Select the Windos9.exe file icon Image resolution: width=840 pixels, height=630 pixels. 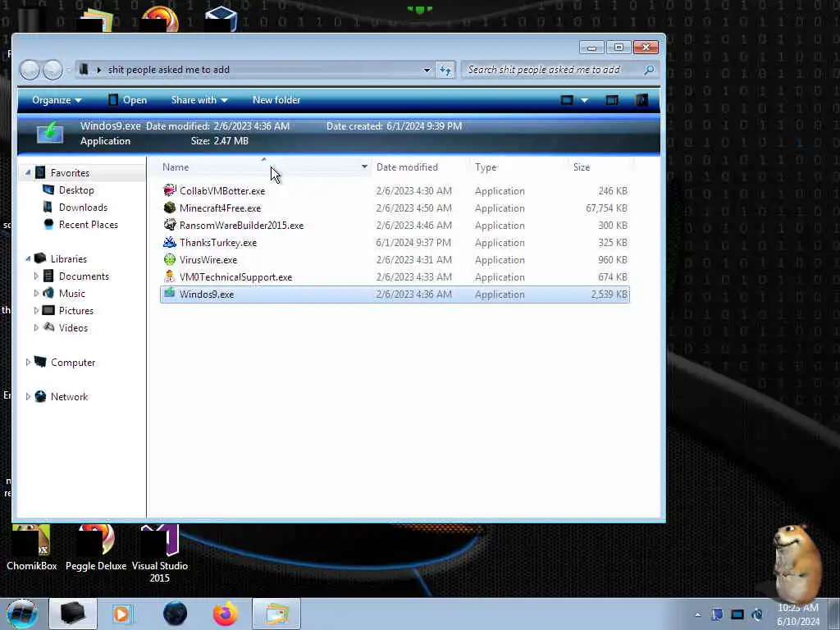point(170,293)
